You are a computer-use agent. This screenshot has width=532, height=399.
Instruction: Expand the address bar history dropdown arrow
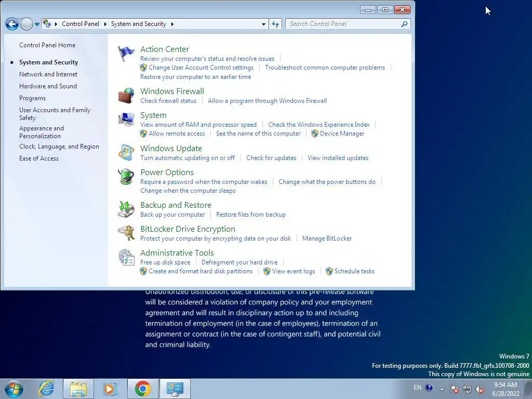click(263, 24)
